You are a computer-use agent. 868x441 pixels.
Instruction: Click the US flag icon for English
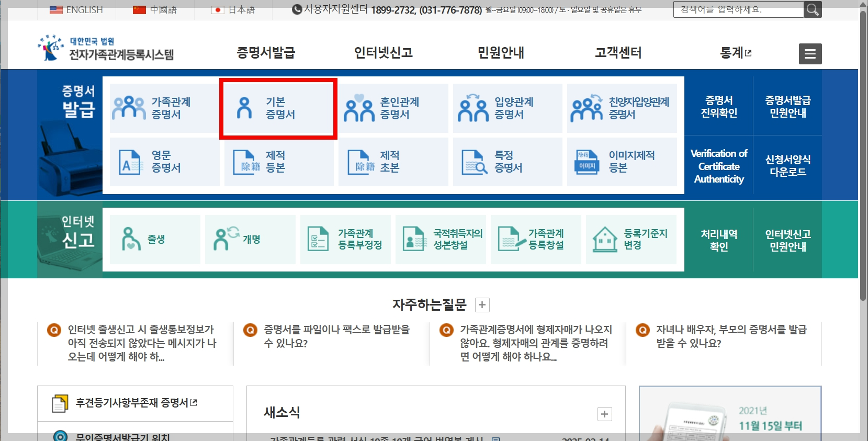click(56, 10)
